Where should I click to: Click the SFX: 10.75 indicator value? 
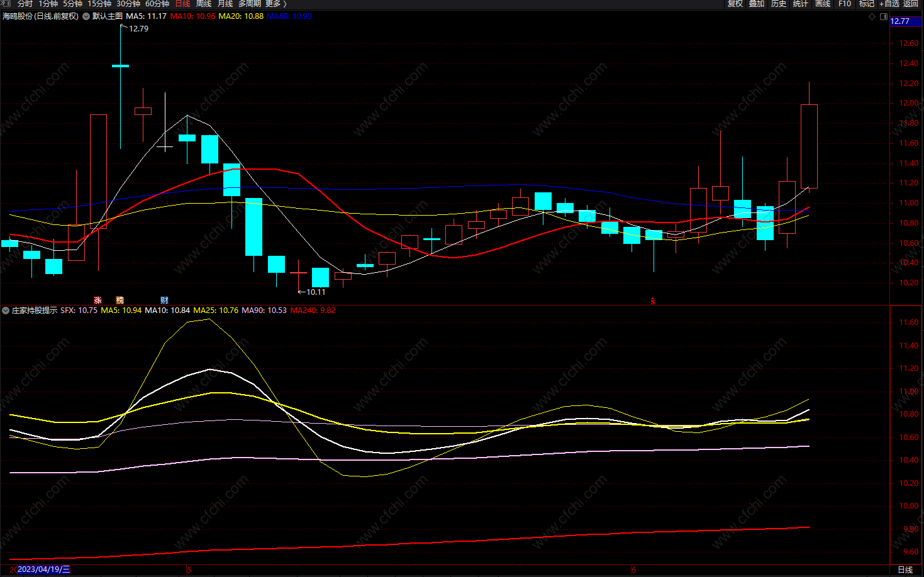pos(79,310)
